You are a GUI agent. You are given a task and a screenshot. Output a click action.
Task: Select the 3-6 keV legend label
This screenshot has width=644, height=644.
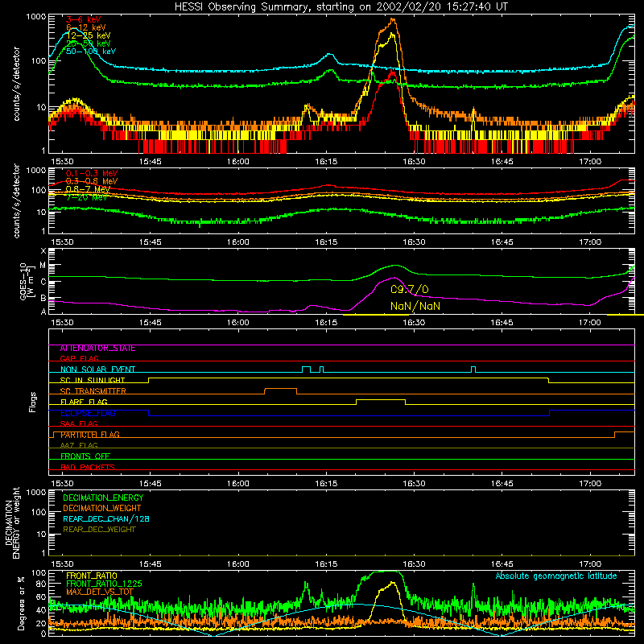83,19
